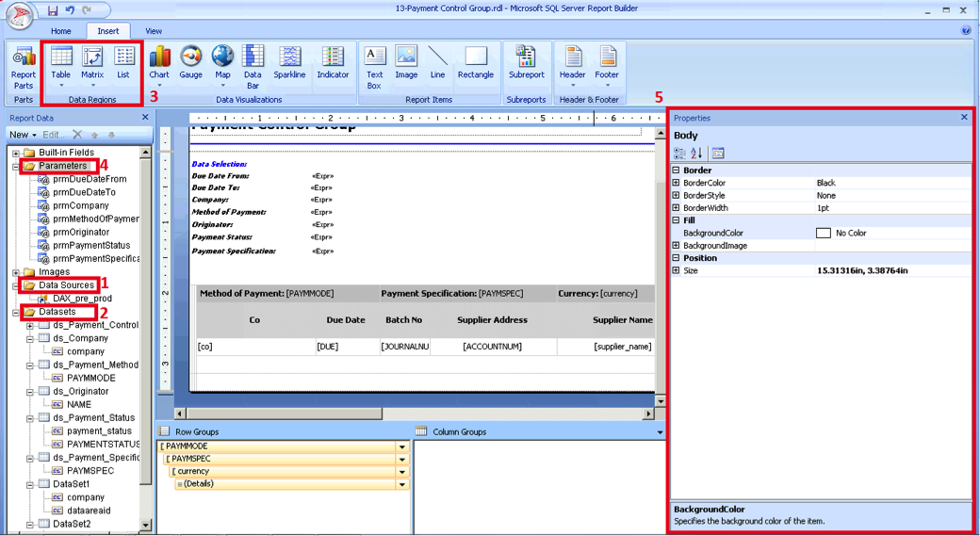Add a Text Box report item
The image size is (980, 536).
(374, 68)
